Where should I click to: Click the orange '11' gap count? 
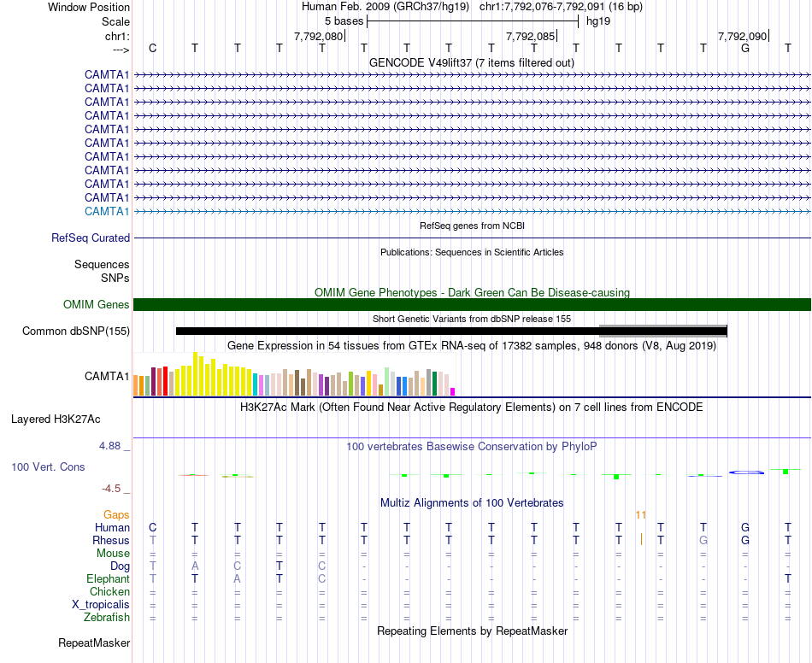pos(640,515)
